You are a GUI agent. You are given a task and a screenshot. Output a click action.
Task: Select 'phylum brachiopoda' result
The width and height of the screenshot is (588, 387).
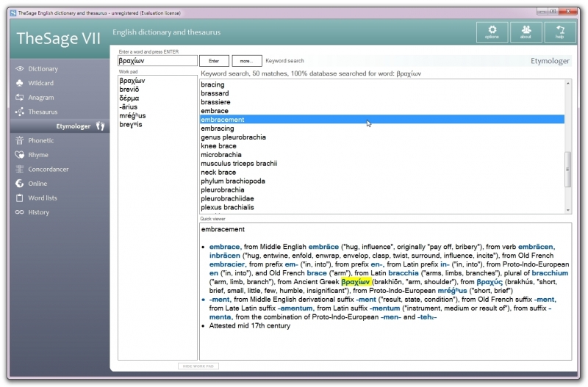[381, 181]
